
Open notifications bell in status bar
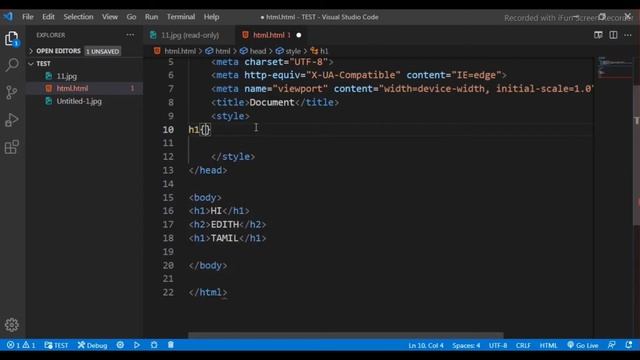(629, 345)
